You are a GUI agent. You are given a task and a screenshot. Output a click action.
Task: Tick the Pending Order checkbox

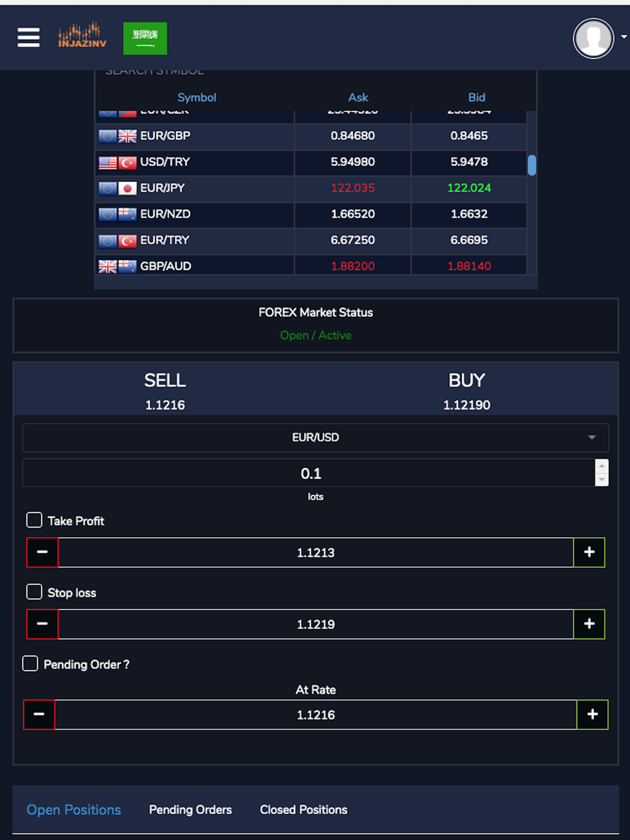pyautogui.click(x=30, y=664)
